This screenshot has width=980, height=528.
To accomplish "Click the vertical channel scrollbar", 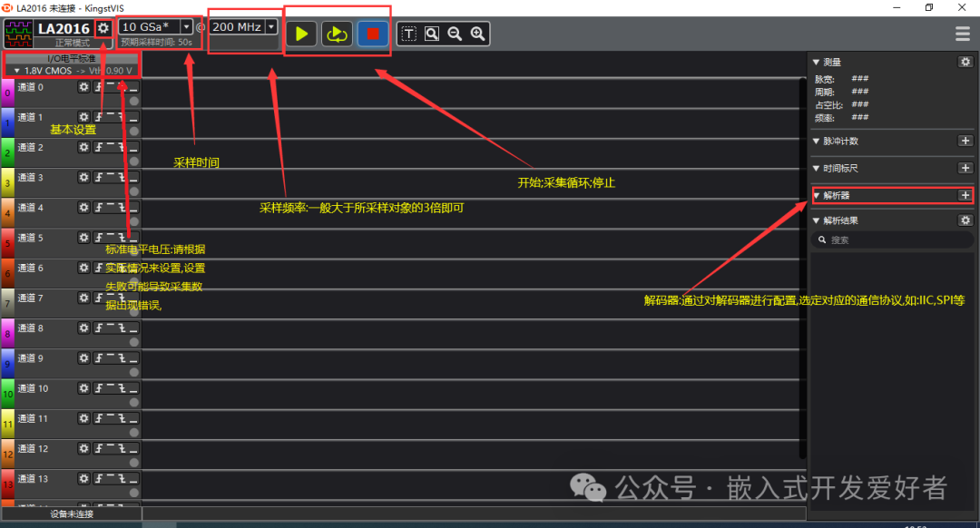I will click(x=802, y=268).
